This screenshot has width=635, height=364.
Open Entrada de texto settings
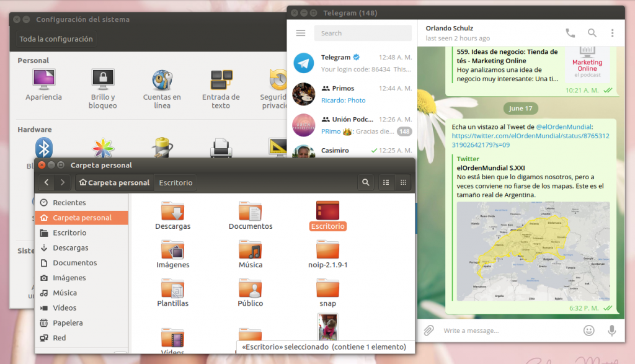click(x=221, y=89)
